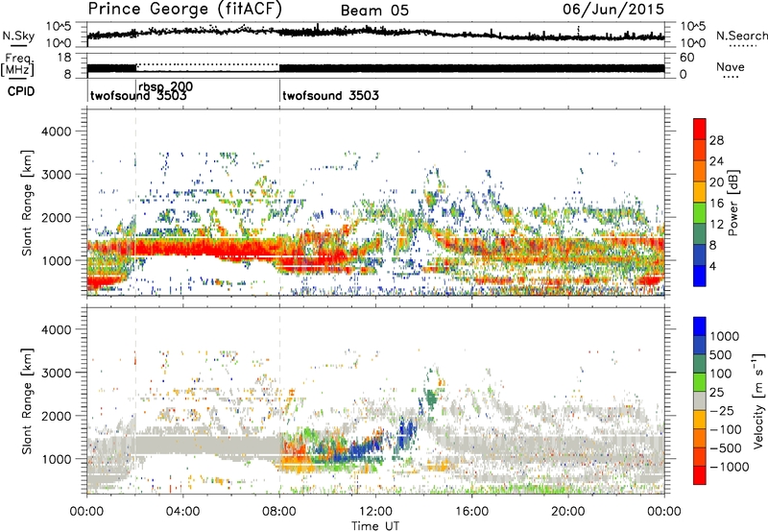The width and height of the screenshot is (768, 532).
Task: Click the 'Time UT' axis title
Action: coord(375,526)
